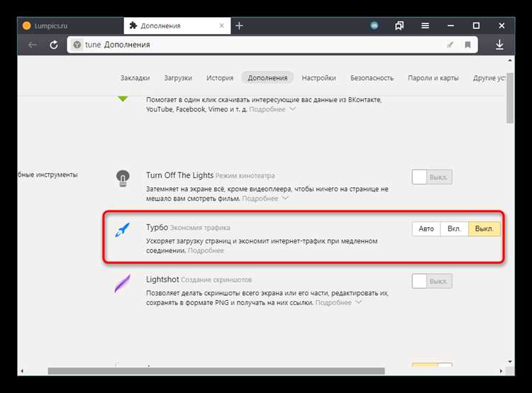This screenshot has width=532, height=393.
Task: Switch to the Пароли и карты tab
Action: click(433, 78)
